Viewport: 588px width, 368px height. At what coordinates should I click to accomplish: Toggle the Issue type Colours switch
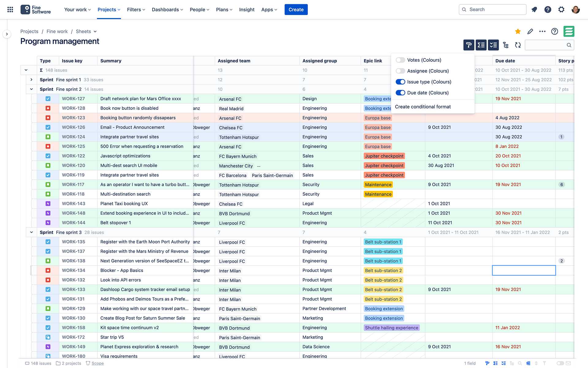click(x=400, y=81)
